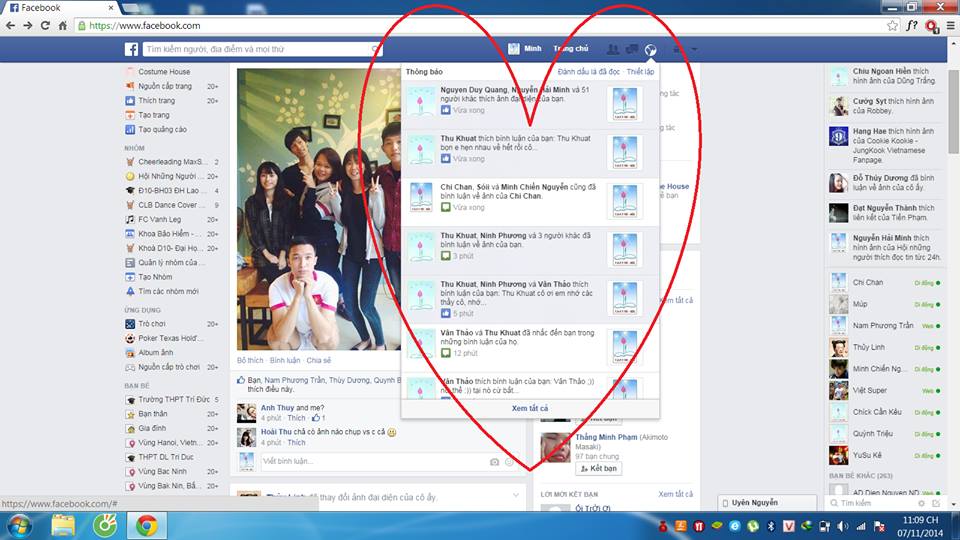960x540 pixels.
Task: Open chat settings gear icon
Action: (921, 503)
